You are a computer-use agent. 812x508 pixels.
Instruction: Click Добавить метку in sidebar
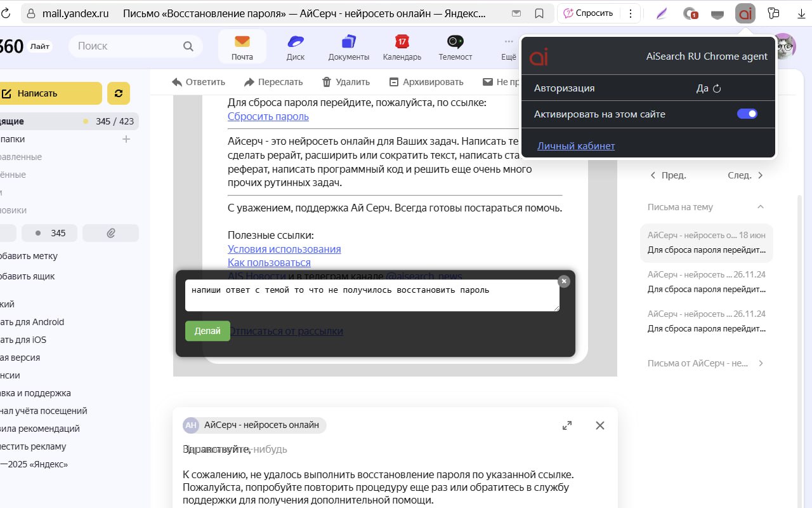click(x=29, y=256)
